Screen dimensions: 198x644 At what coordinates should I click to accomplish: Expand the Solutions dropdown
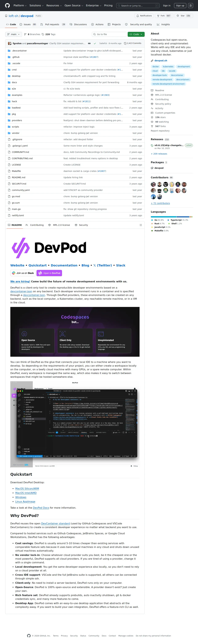36,6
